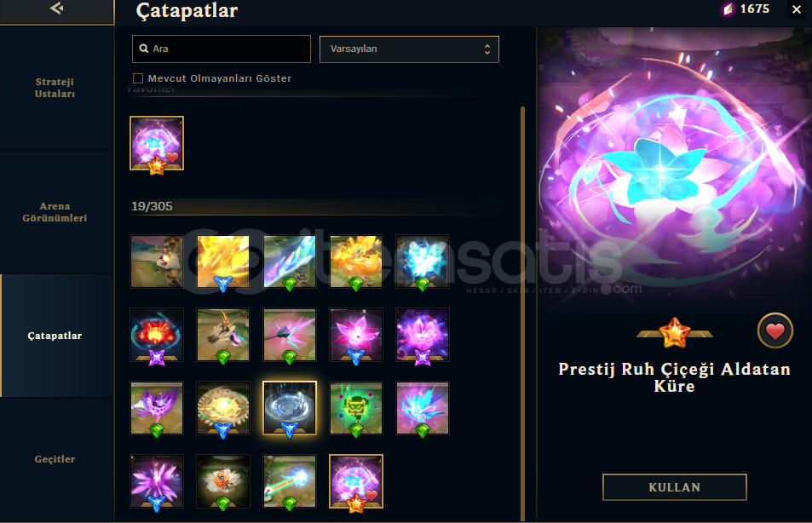The width and height of the screenshot is (812, 523).
Task: Select the golden gear disc boom icon
Action: (x=223, y=408)
